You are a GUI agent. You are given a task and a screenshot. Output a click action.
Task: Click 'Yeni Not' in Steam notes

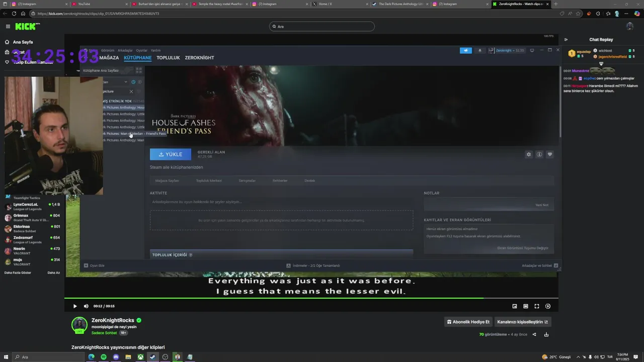point(542,205)
